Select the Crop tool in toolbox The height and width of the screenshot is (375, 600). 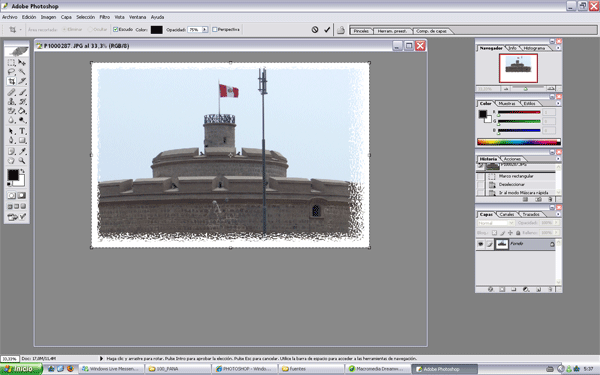click(x=11, y=81)
